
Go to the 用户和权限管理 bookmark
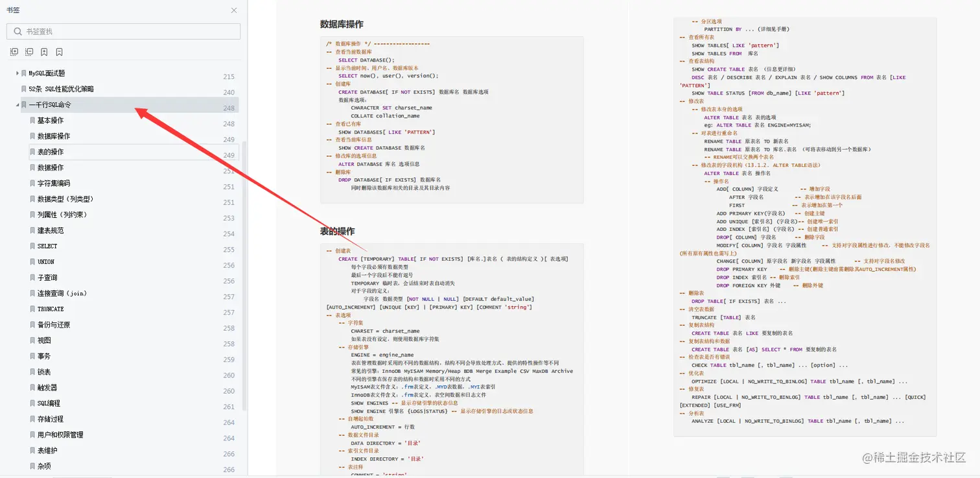[x=60, y=435]
